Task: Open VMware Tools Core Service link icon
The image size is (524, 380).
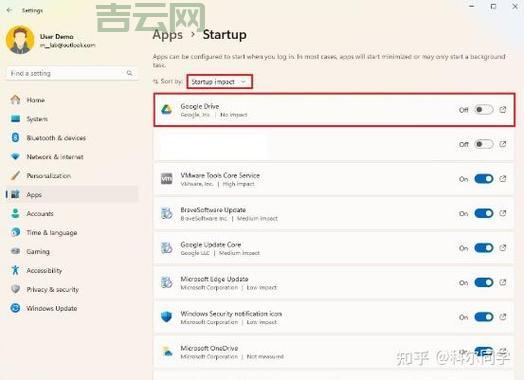Action: 503,179
